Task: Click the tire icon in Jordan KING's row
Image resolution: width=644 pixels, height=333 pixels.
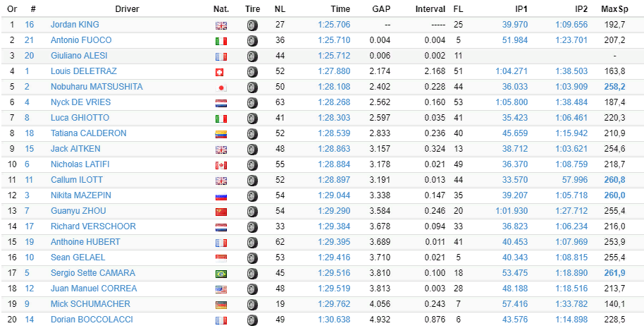Action: click(252, 25)
